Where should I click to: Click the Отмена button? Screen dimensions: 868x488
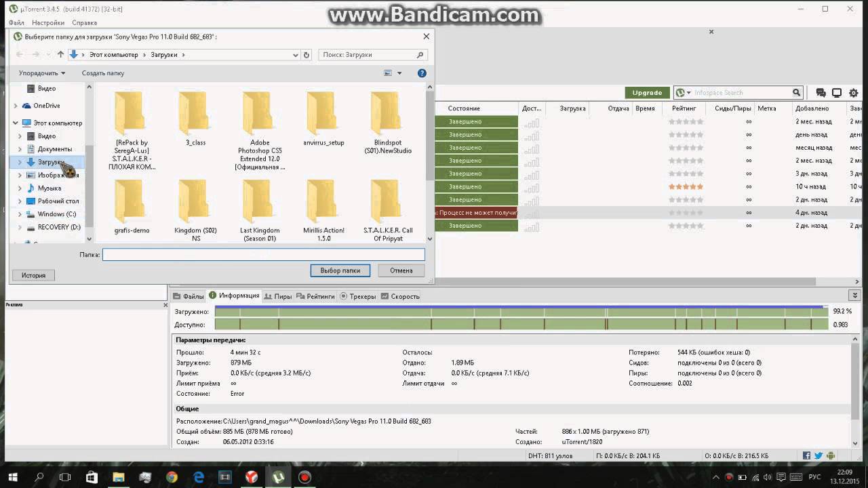click(x=401, y=270)
